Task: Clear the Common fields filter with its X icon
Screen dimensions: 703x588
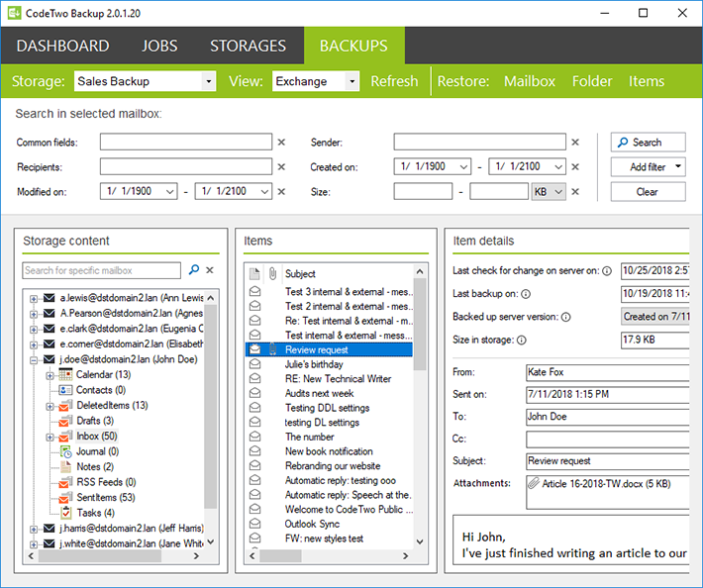Action: 281,143
